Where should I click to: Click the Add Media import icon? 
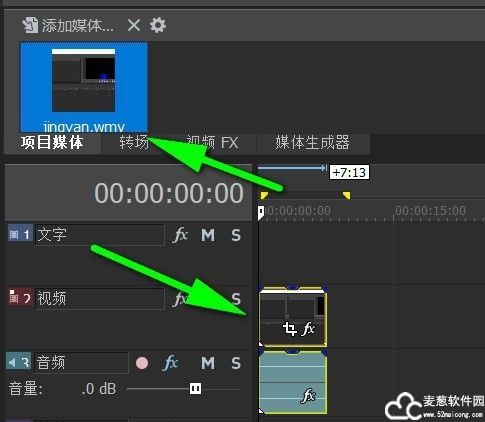[x=30, y=25]
